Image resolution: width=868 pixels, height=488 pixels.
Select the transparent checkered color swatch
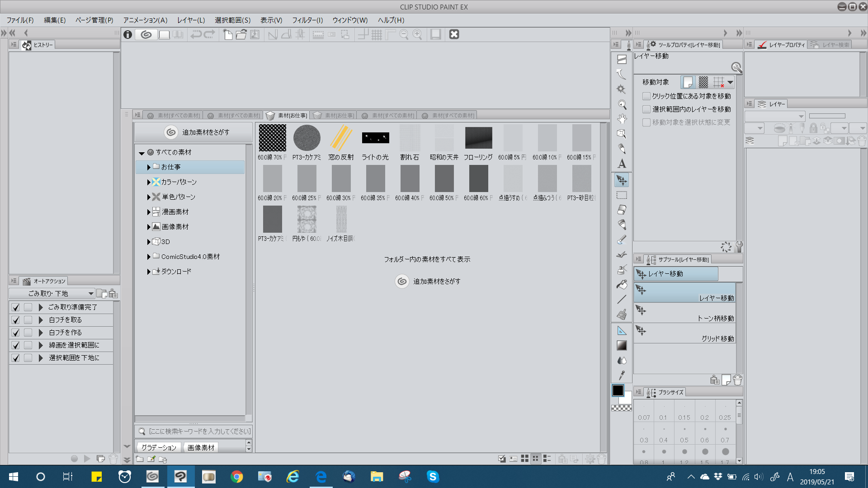[622, 408]
